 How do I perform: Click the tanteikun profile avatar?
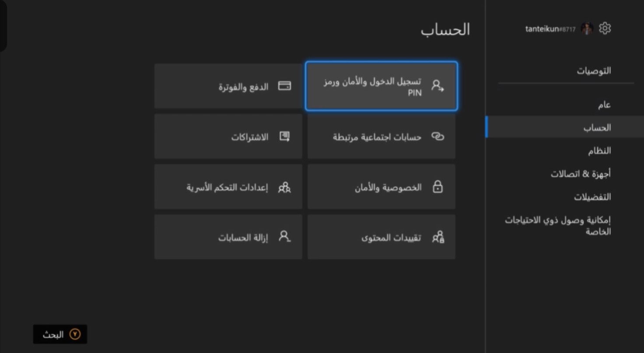coord(587,29)
